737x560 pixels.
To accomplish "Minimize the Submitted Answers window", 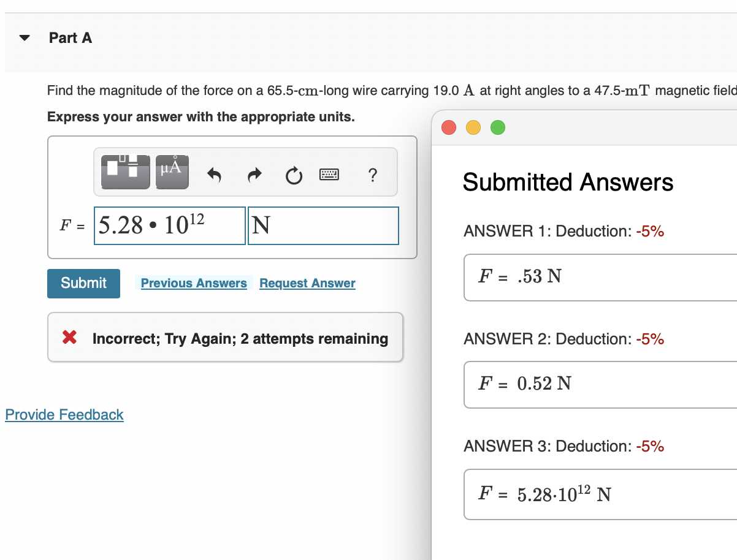I will [x=473, y=127].
